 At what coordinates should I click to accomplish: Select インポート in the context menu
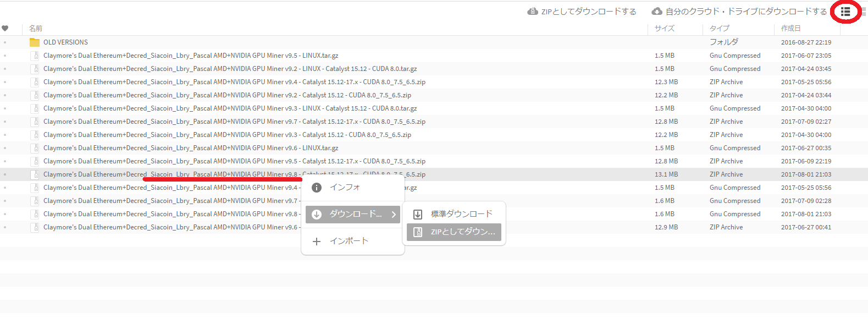click(353, 241)
